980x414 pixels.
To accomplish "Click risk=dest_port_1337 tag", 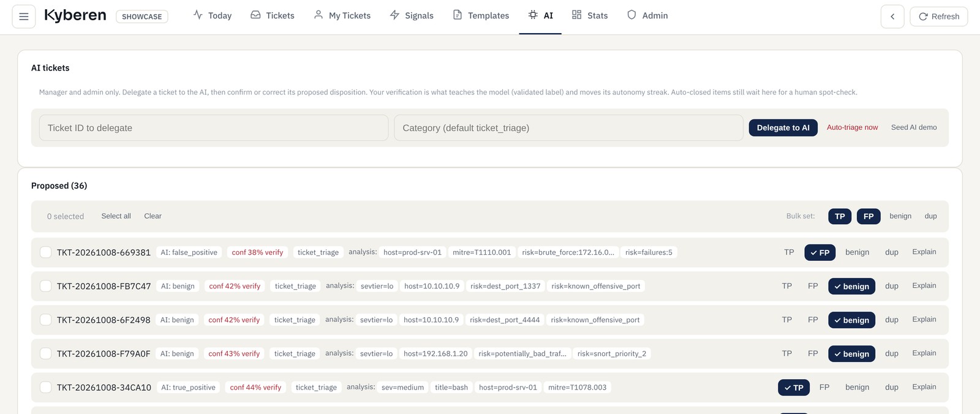I will (x=505, y=286).
